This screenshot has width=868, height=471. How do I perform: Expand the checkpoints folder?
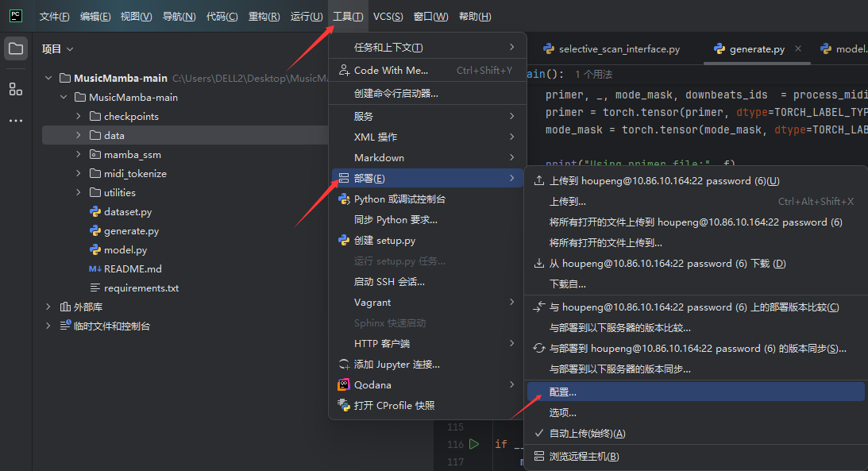tap(79, 117)
